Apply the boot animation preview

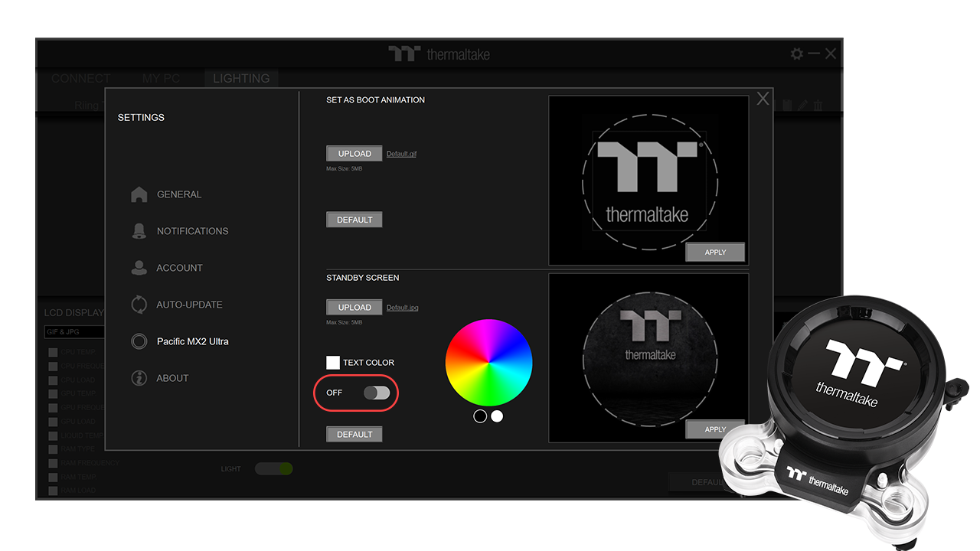715,252
